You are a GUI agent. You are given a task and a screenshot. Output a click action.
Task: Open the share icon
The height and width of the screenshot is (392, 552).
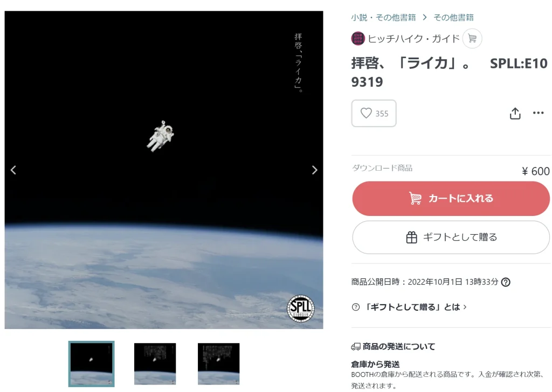[515, 113]
